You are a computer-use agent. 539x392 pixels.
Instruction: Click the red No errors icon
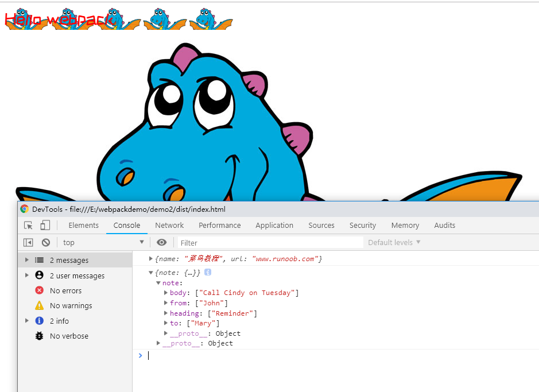pyautogui.click(x=40, y=290)
